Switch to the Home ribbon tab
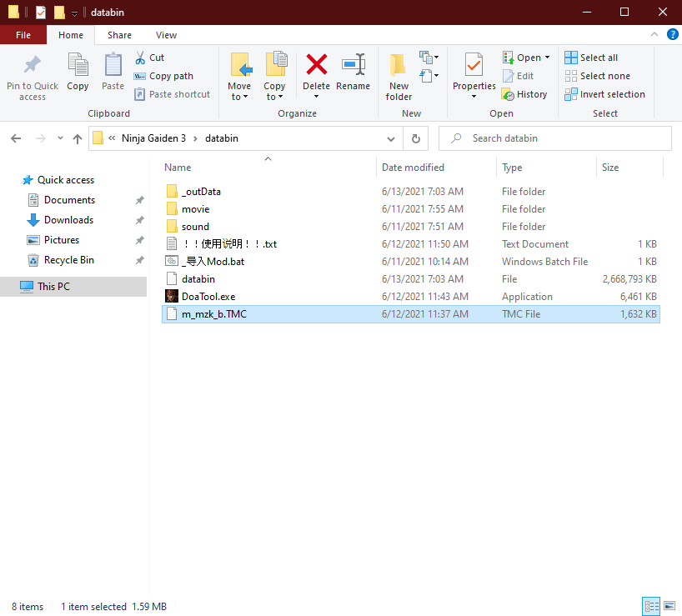The image size is (682, 616). (71, 35)
